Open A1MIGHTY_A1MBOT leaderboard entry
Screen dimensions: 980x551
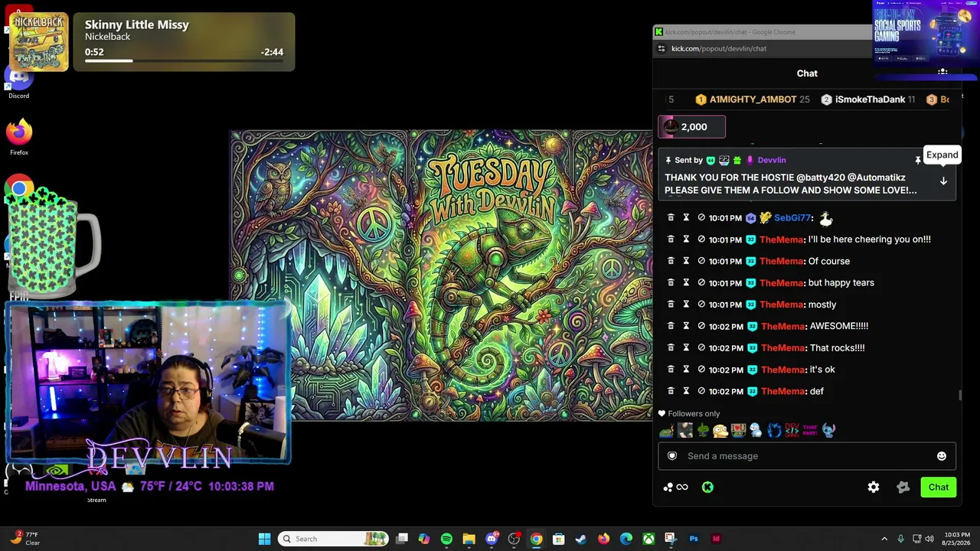753,99
